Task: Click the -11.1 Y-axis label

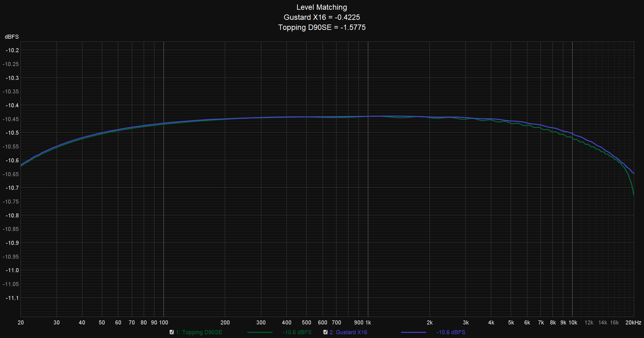Action: tap(12, 298)
